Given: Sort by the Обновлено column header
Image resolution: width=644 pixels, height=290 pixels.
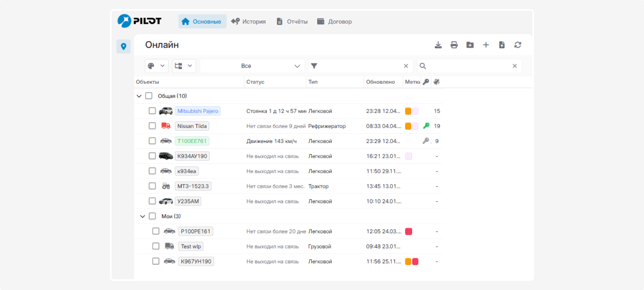Looking at the screenshot, I should click(x=380, y=82).
